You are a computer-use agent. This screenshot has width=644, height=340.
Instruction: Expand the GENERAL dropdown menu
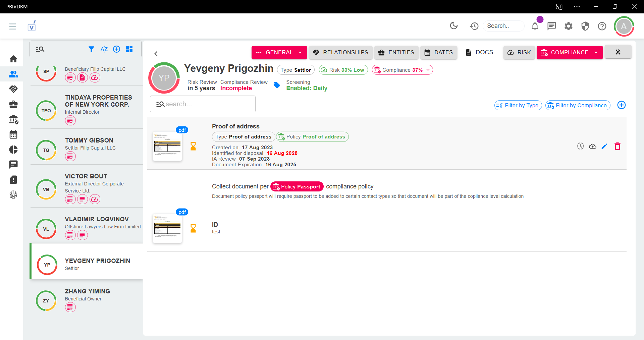click(300, 53)
